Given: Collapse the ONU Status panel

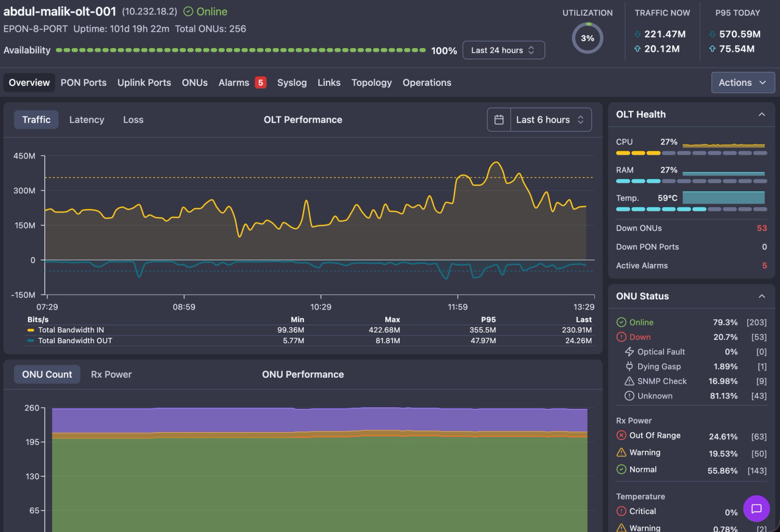Looking at the screenshot, I should pos(762,296).
